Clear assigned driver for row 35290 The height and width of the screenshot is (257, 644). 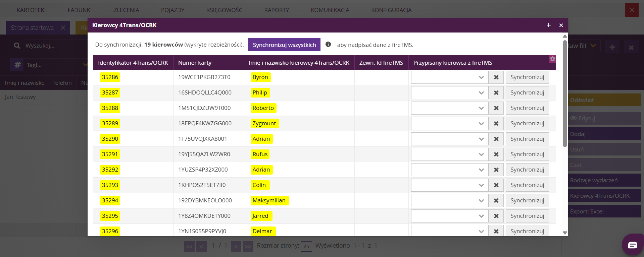coord(496,139)
